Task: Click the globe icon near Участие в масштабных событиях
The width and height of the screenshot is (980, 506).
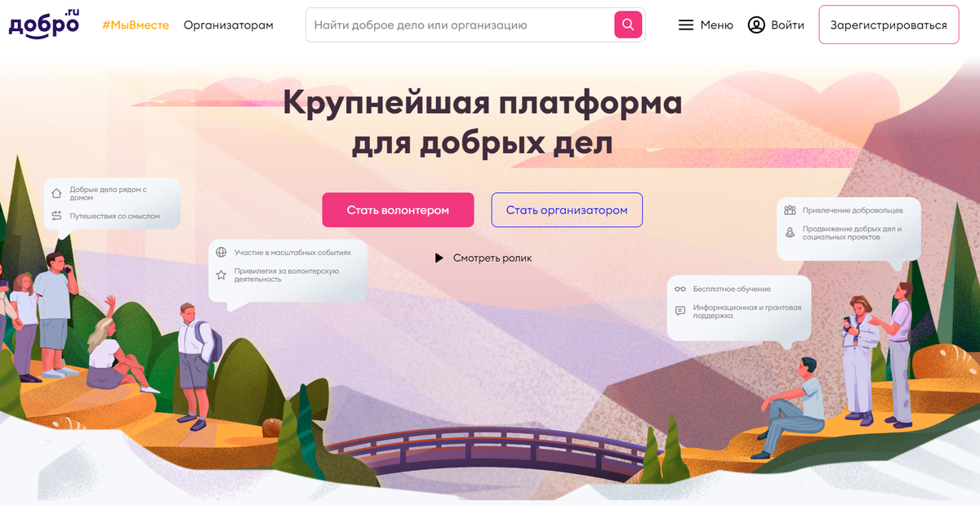Action: (x=220, y=253)
